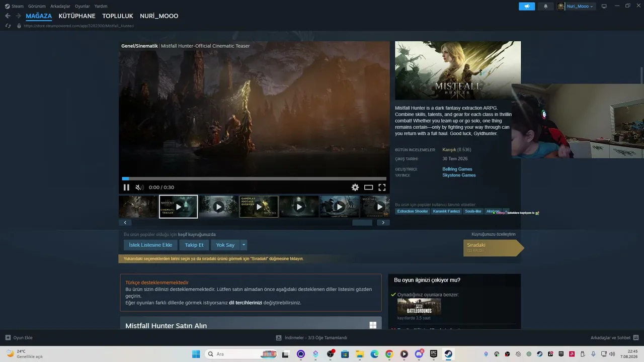Play the Cinematic Trailer thumbnail
Viewport: 644px width, 362px height.
pyautogui.click(x=179, y=207)
